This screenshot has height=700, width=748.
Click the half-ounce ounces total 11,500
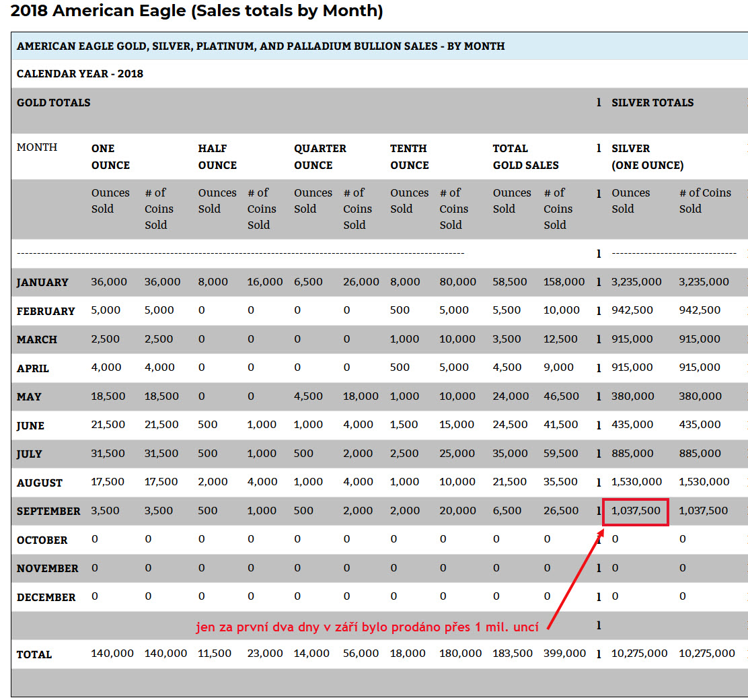pos(215,653)
